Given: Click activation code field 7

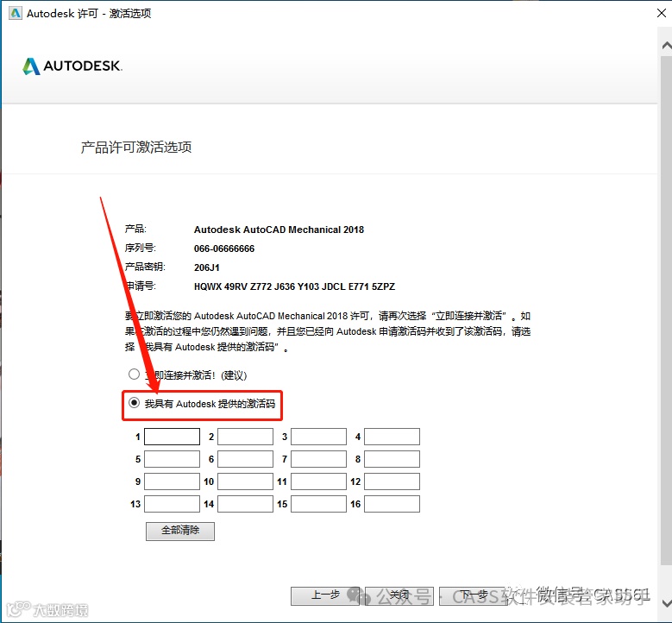Looking at the screenshot, I should [318, 459].
